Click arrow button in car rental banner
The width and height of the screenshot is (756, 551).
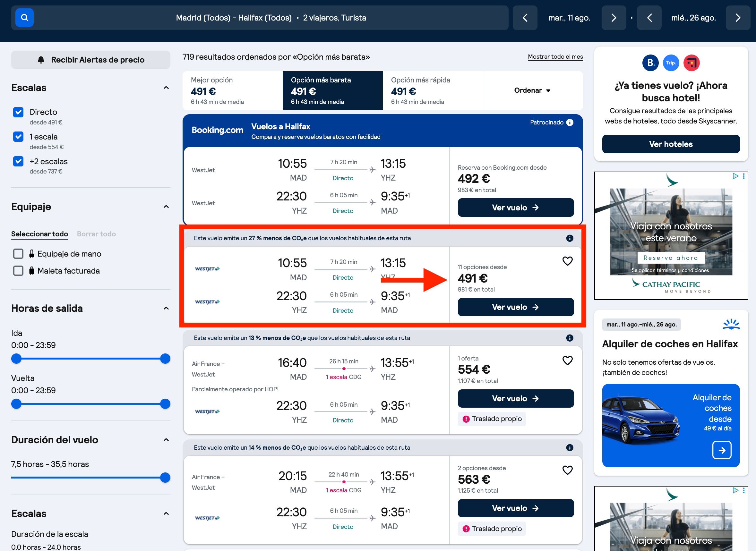722,450
